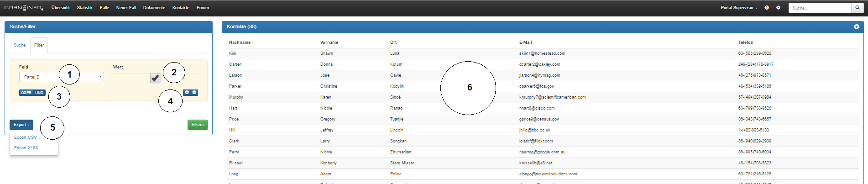Open the Portal Supervisor user menu
The height and width of the screenshot is (184, 868).
(x=738, y=8)
